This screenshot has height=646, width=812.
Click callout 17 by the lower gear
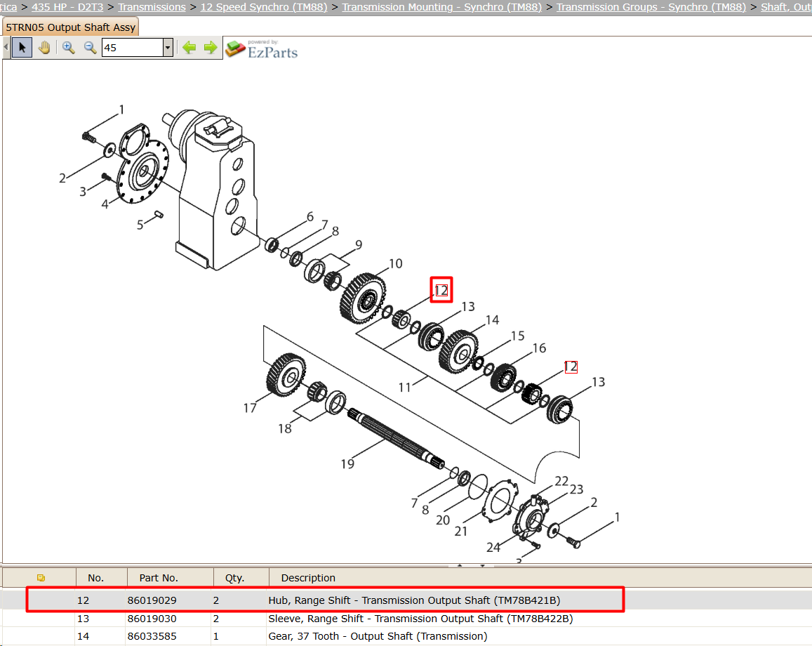(x=250, y=408)
